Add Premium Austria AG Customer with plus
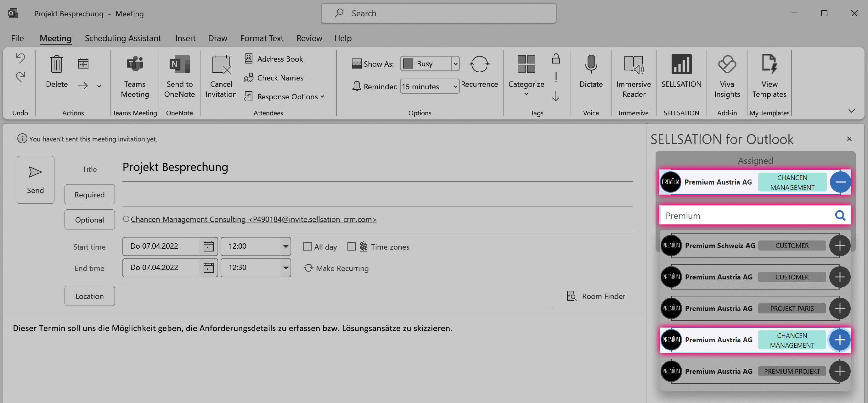This screenshot has height=403, width=868. tap(840, 277)
